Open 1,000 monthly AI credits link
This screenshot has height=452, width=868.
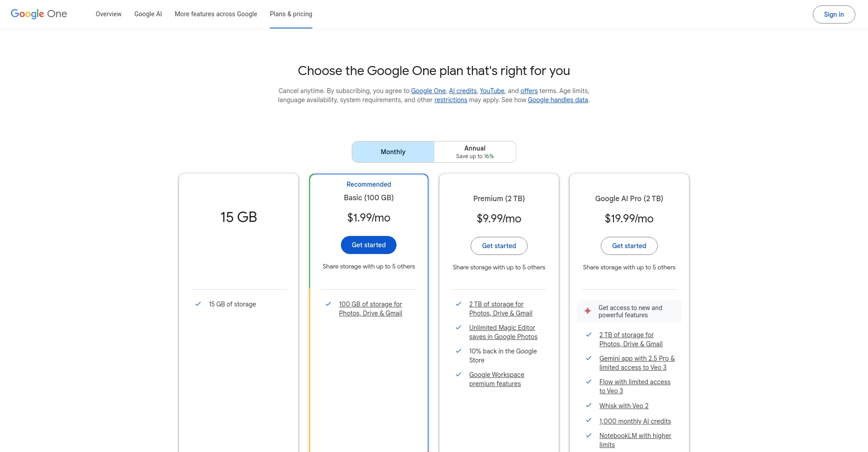click(x=635, y=421)
